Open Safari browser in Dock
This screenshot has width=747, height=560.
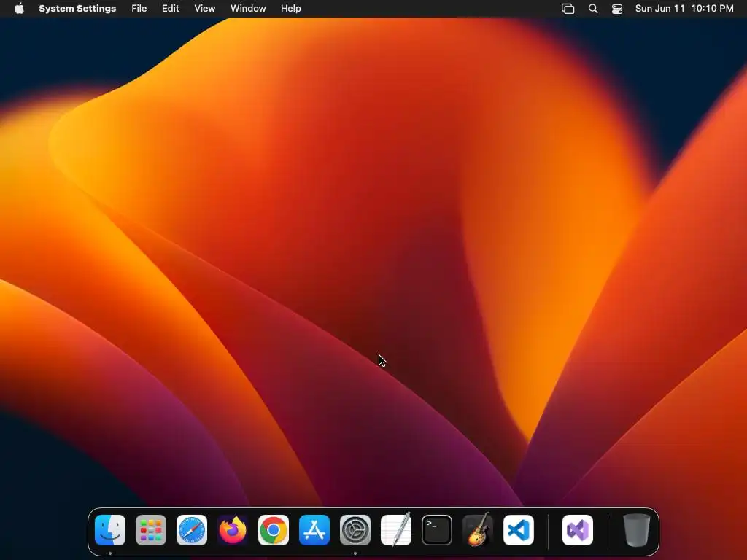(192, 530)
